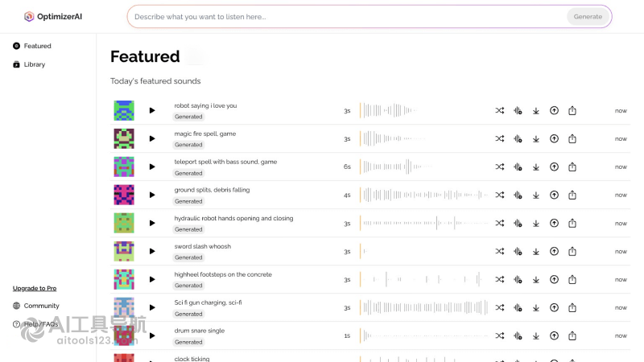Click the Generate button

pos(588,17)
